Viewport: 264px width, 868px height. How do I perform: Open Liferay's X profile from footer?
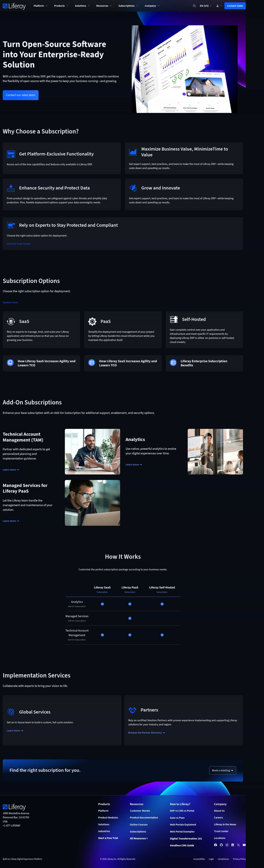point(238,845)
